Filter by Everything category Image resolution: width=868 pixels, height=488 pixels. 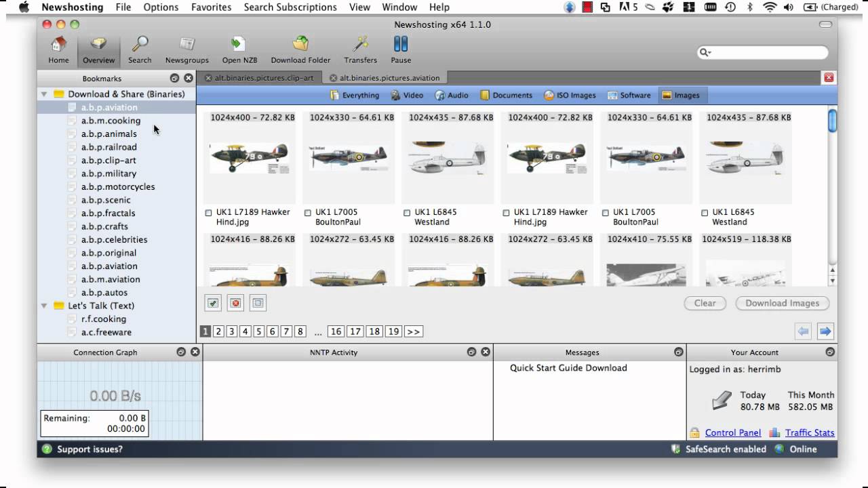[355, 96]
